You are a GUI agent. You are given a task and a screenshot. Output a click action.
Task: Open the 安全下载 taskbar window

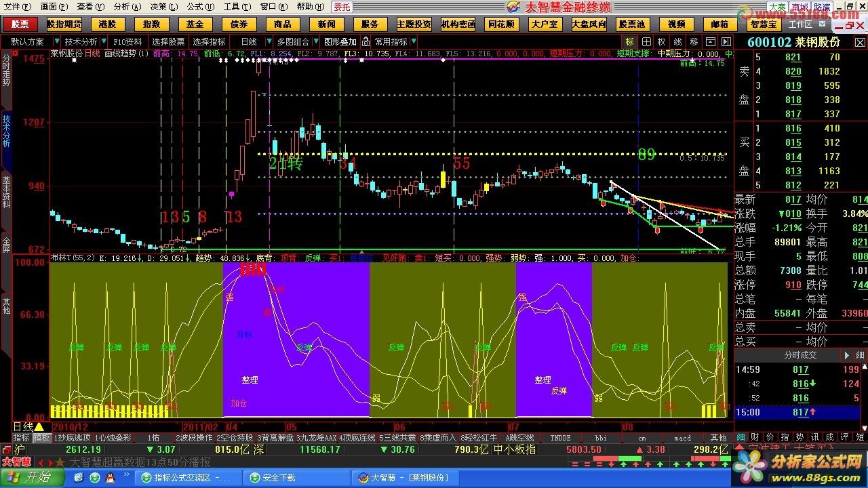pyautogui.click(x=298, y=478)
